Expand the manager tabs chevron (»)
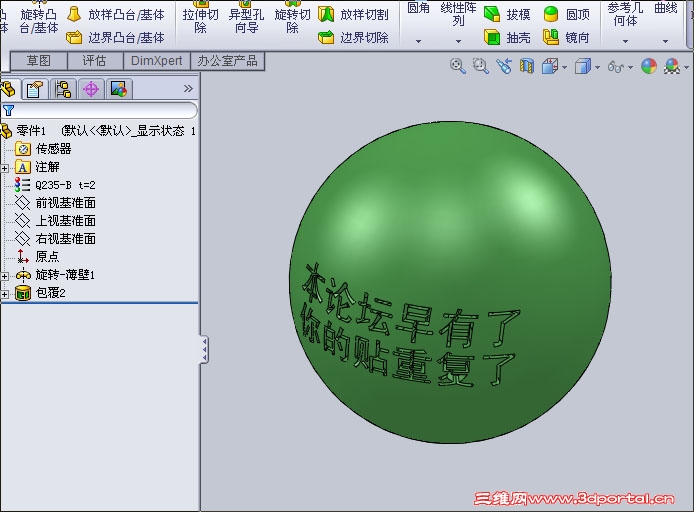The height and width of the screenshot is (512, 694). click(x=188, y=89)
